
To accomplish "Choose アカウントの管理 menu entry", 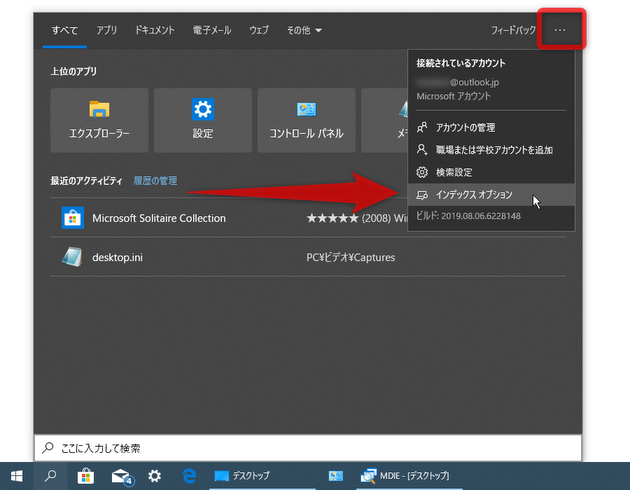I will click(491, 128).
